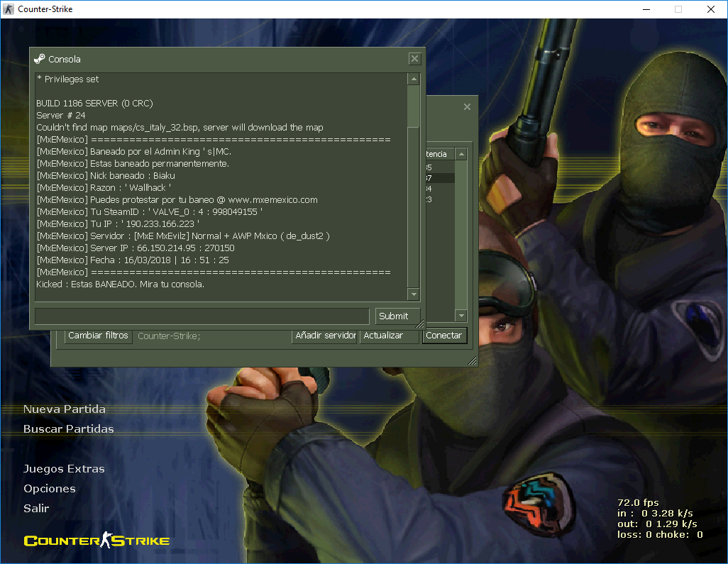Click the "Razon : ' Wallhack '" line
This screenshot has width=728, height=564.
pyautogui.click(x=104, y=188)
